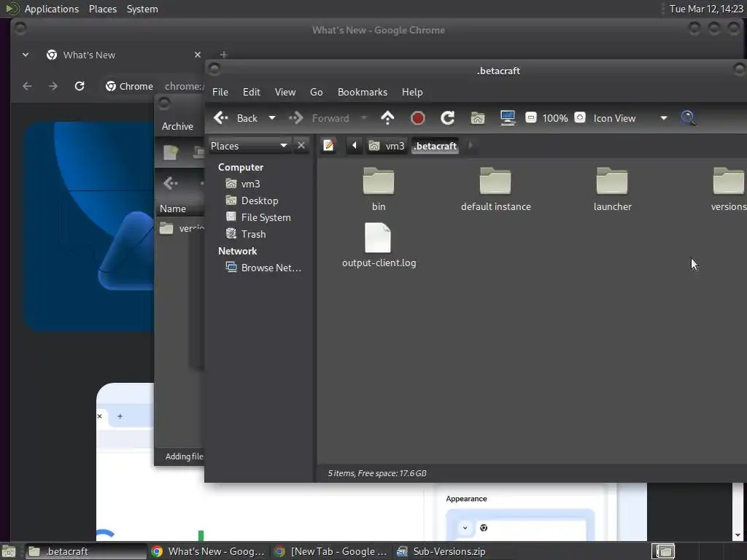Click the Up parent folder arrow
747x560 pixels.
tap(388, 118)
